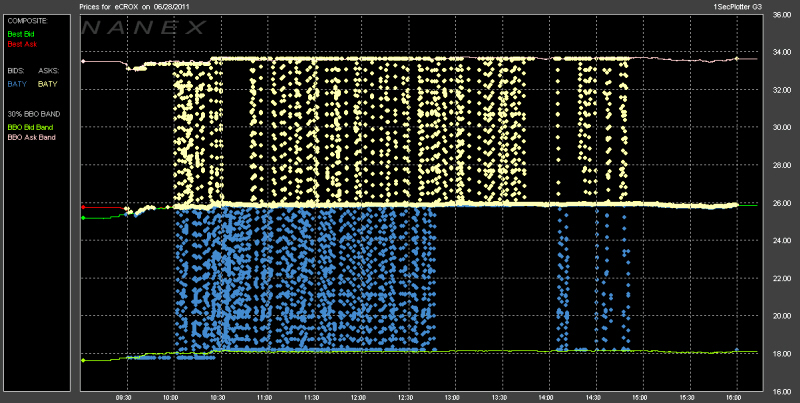Click the 32.00 price axis label
Image resolution: width=800 pixels, height=403 pixels.
pos(780,90)
